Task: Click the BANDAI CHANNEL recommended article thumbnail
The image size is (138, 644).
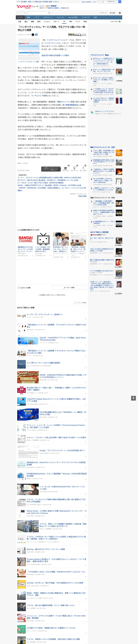Action: (x=26, y=239)
